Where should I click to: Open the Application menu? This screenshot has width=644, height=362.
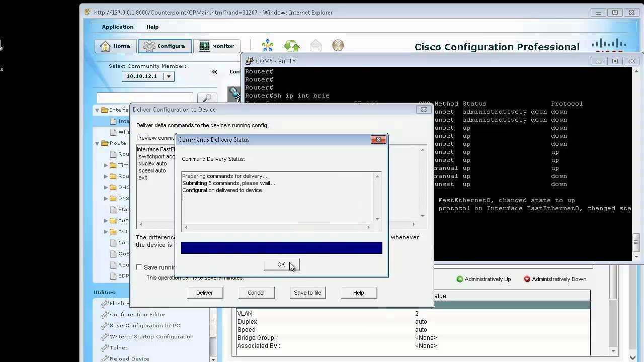click(118, 27)
